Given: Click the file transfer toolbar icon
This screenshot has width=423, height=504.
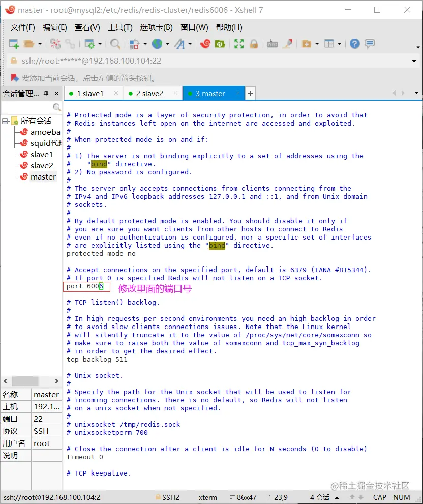Looking at the screenshot, I should [x=134, y=44].
